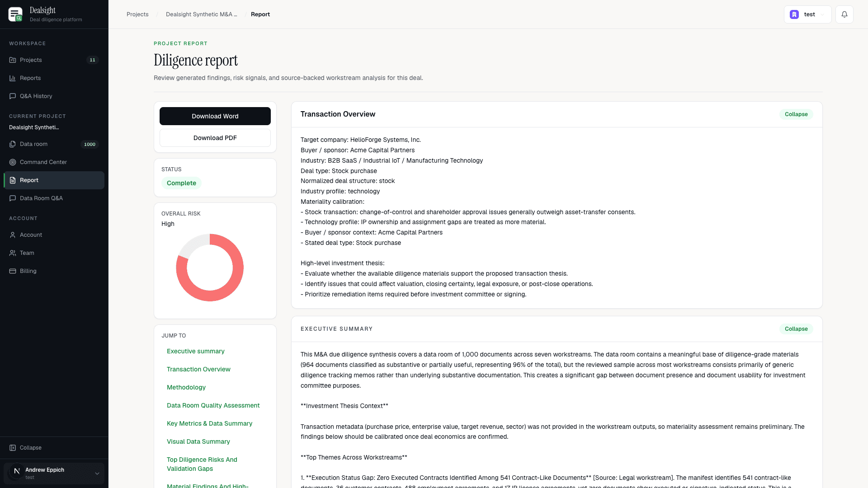Click the Data room files icon

(x=13, y=144)
